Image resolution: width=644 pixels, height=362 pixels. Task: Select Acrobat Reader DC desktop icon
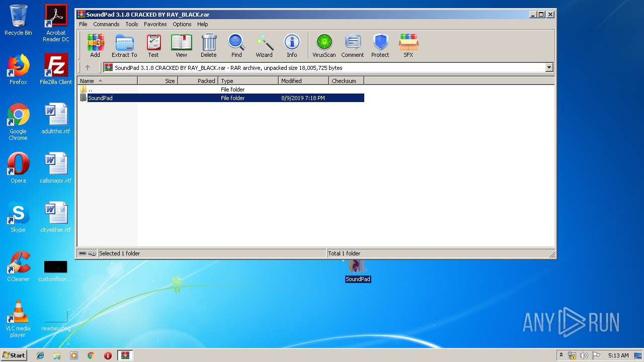point(56,23)
